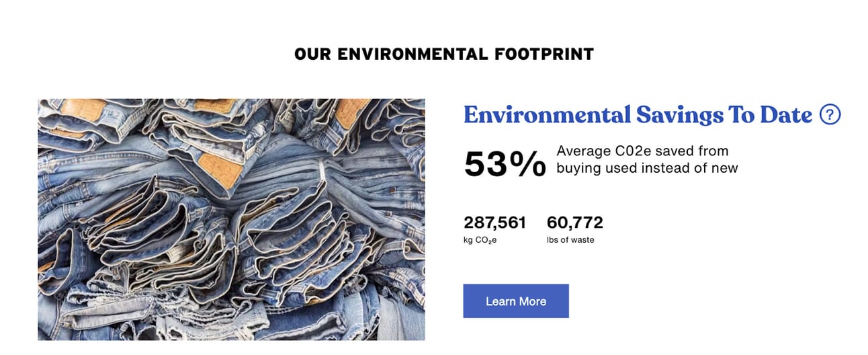Click the lbs of waste label
The image size is (868, 355).
[x=570, y=240]
